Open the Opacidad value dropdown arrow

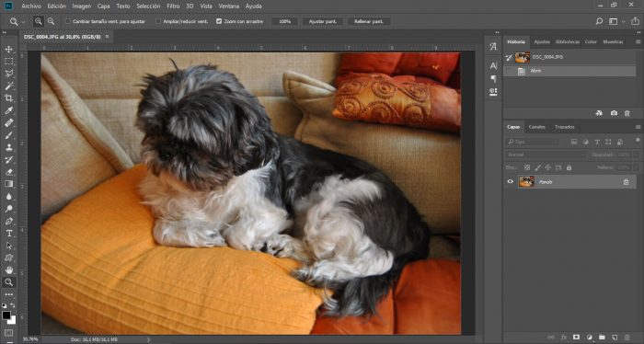click(x=637, y=155)
